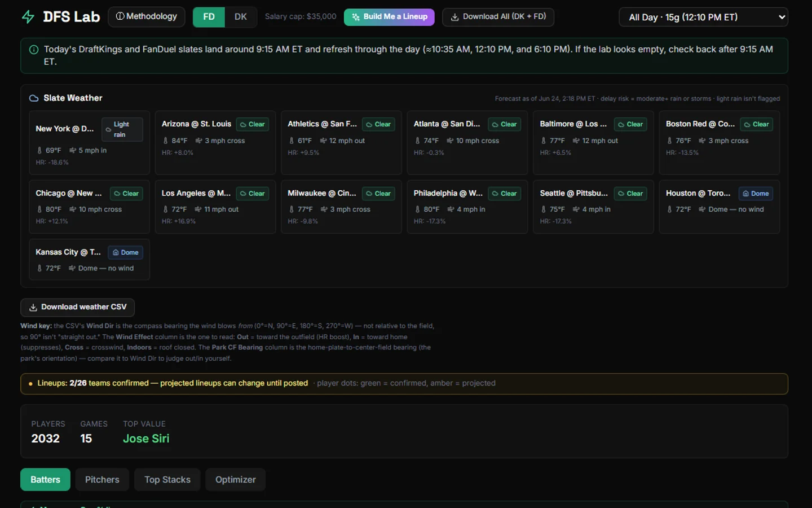This screenshot has width=812, height=508.
Task: Click the Clear badge on Atlanta @ San Di card
Action: tap(504, 124)
